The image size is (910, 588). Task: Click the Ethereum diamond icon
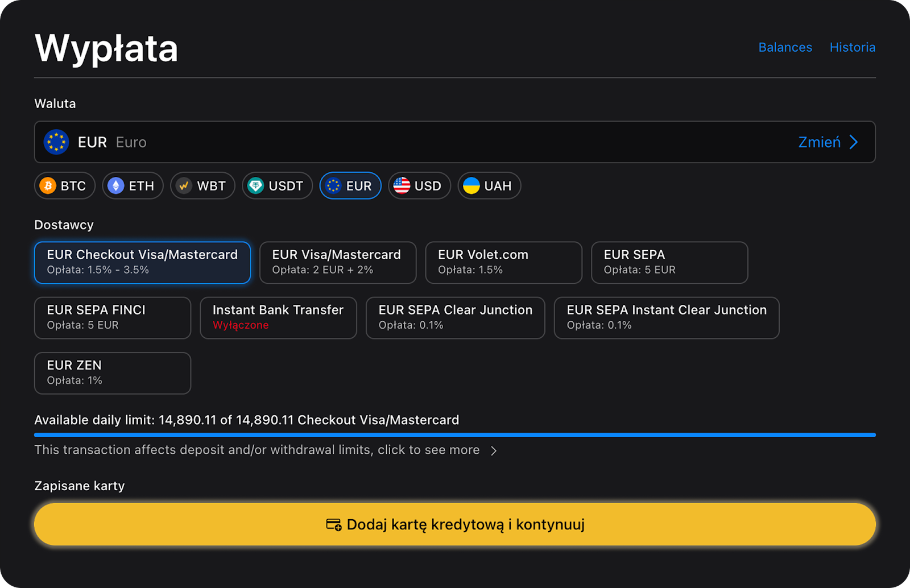click(116, 186)
